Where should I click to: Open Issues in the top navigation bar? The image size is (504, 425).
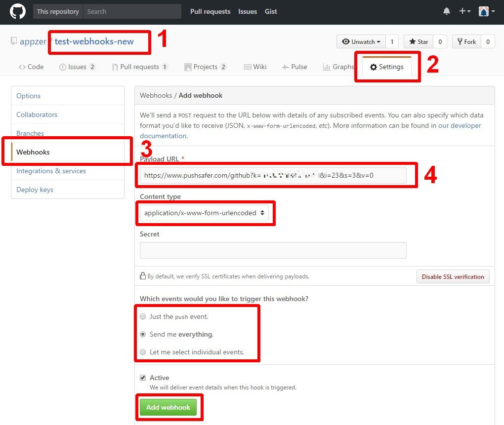pos(248,11)
